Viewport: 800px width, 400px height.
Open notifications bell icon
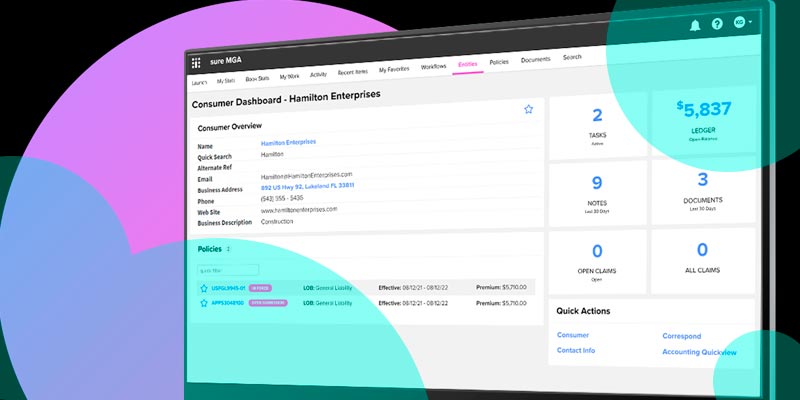(x=695, y=26)
